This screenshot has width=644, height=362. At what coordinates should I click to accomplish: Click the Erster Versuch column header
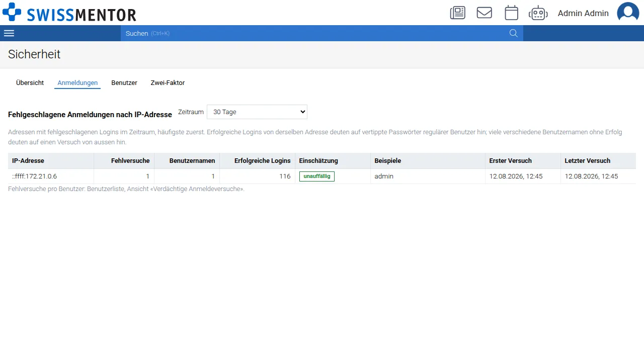[523, 161]
